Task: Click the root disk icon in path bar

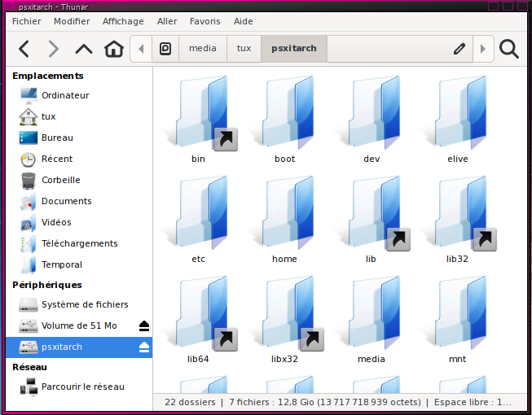Action: click(x=165, y=49)
